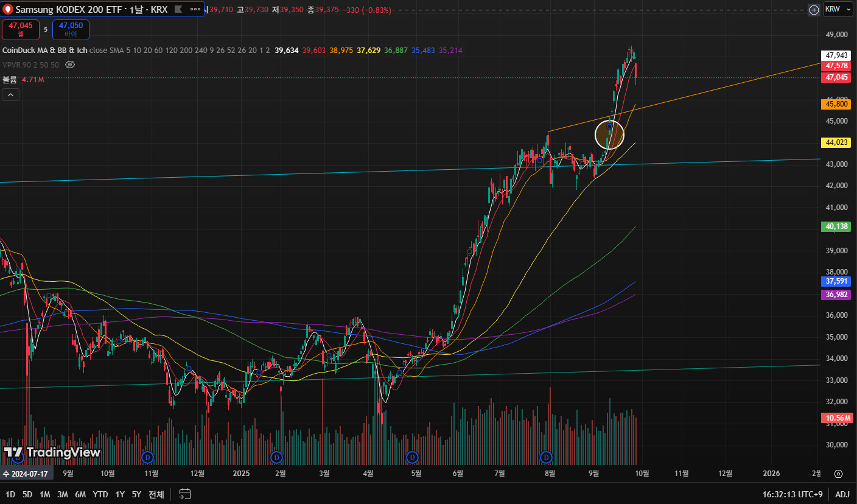Select the 전체 (all) time range
The width and height of the screenshot is (857, 504).
[156, 494]
